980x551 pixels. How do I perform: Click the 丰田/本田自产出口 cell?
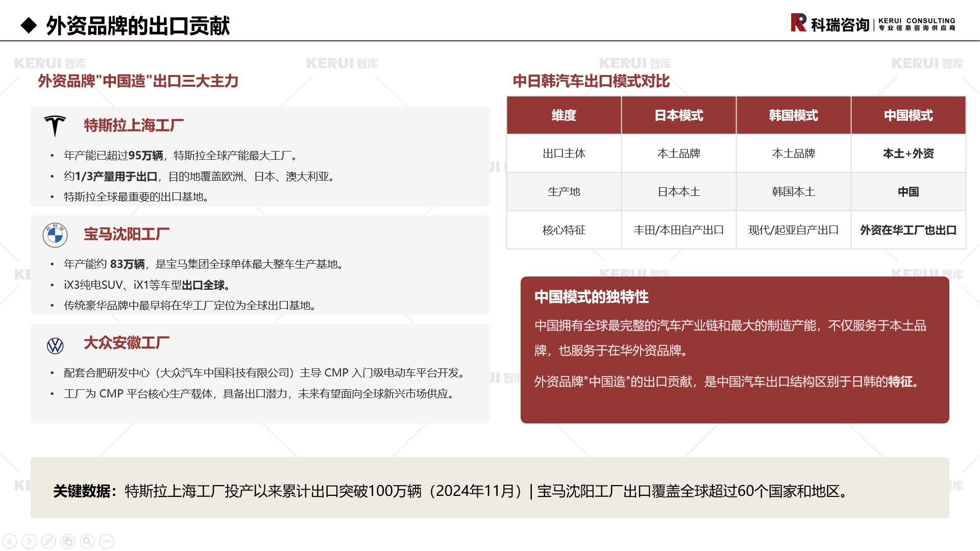coord(679,230)
